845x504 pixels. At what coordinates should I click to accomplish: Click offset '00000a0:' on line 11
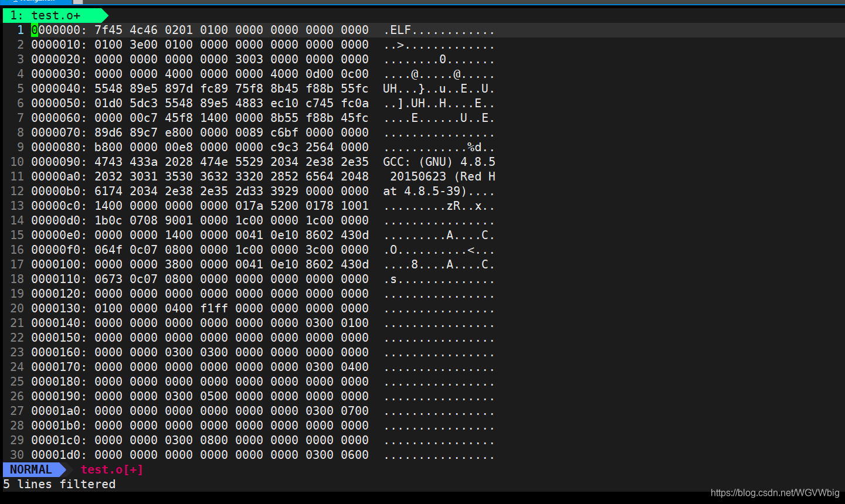coord(59,176)
